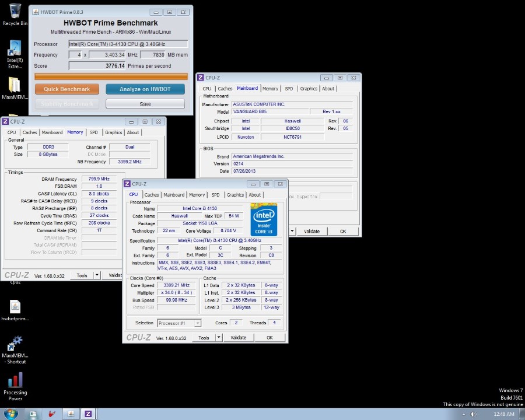This screenshot has width=525, height=420.
Task: Click the HWBOT Processor name field
Action: [128, 44]
